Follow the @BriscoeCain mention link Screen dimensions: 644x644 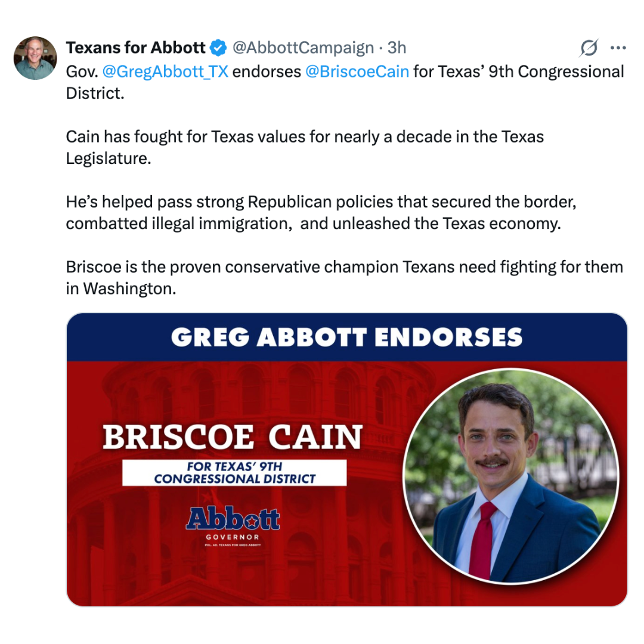(357, 72)
